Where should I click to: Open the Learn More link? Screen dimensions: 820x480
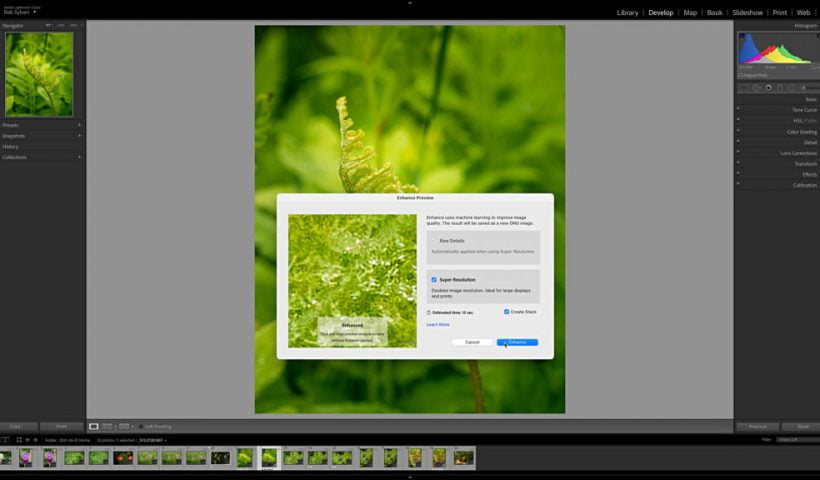pos(438,325)
